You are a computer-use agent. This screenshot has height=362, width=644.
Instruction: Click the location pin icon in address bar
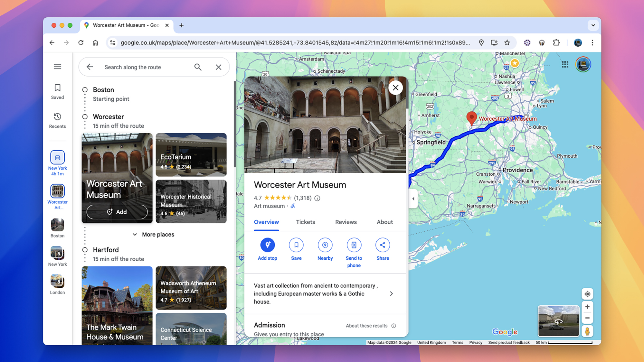click(x=482, y=43)
